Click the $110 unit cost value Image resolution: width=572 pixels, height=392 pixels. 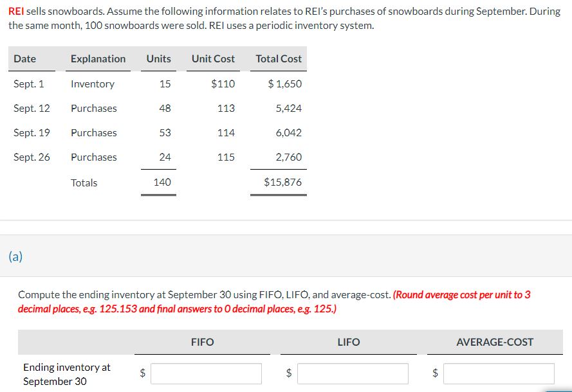tap(223, 84)
